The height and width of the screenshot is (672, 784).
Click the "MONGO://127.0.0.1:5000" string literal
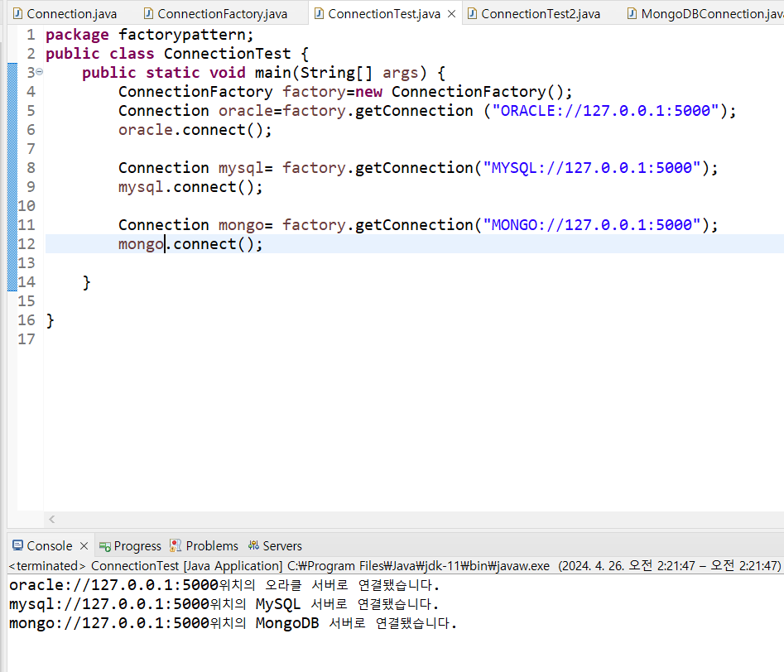592,224
